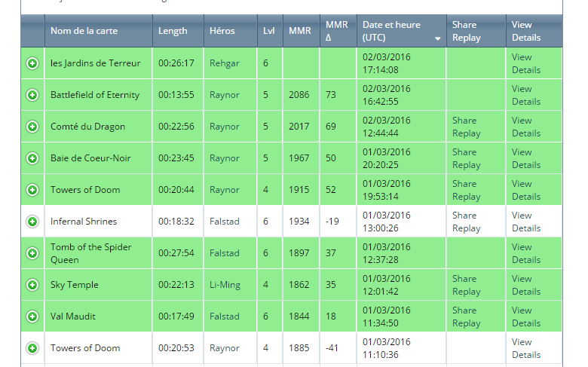The image size is (588, 367).
Task: Share Replay for Baie de Coeur-Noir match
Action: (466, 158)
